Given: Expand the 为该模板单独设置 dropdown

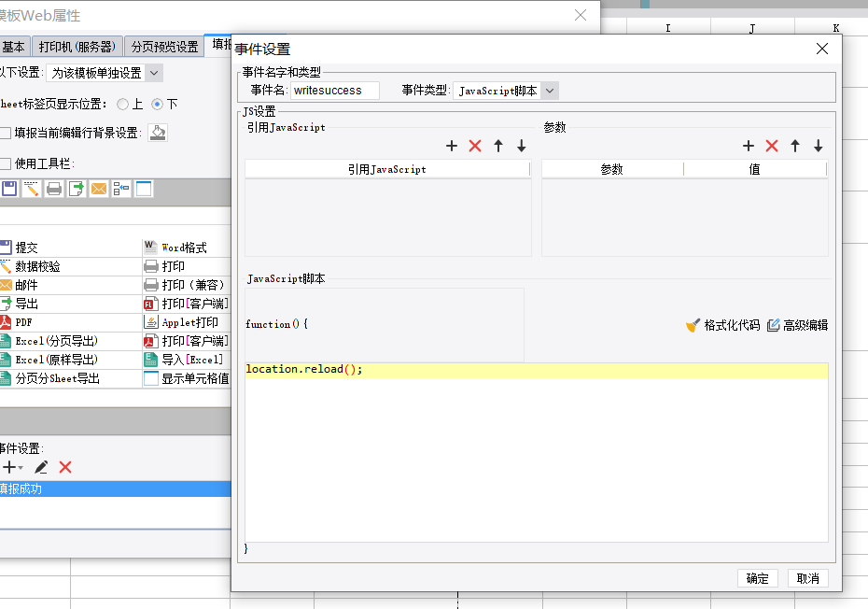Looking at the screenshot, I should pyautogui.click(x=154, y=73).
